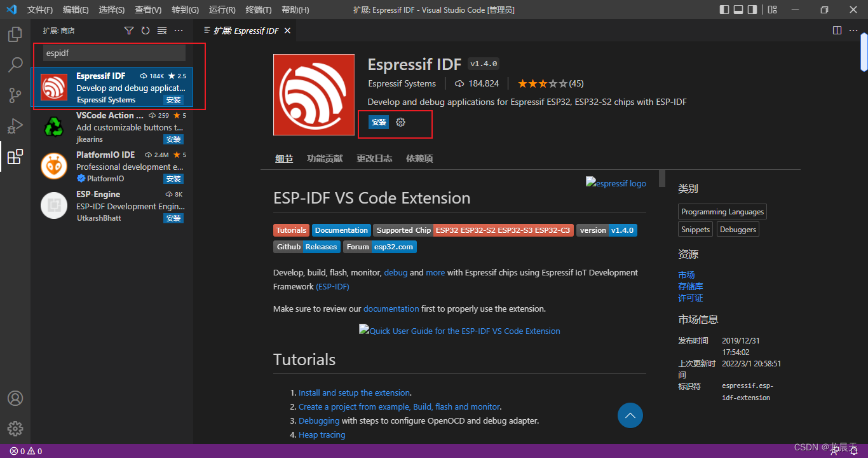Open the 转到(G) menu

click(x=185, y=10)
